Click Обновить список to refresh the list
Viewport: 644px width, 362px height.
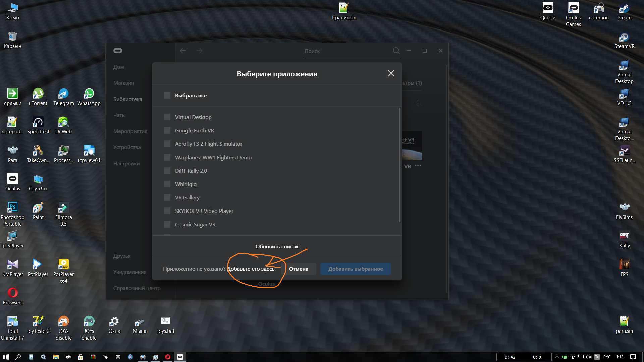(x=277, y=246)
